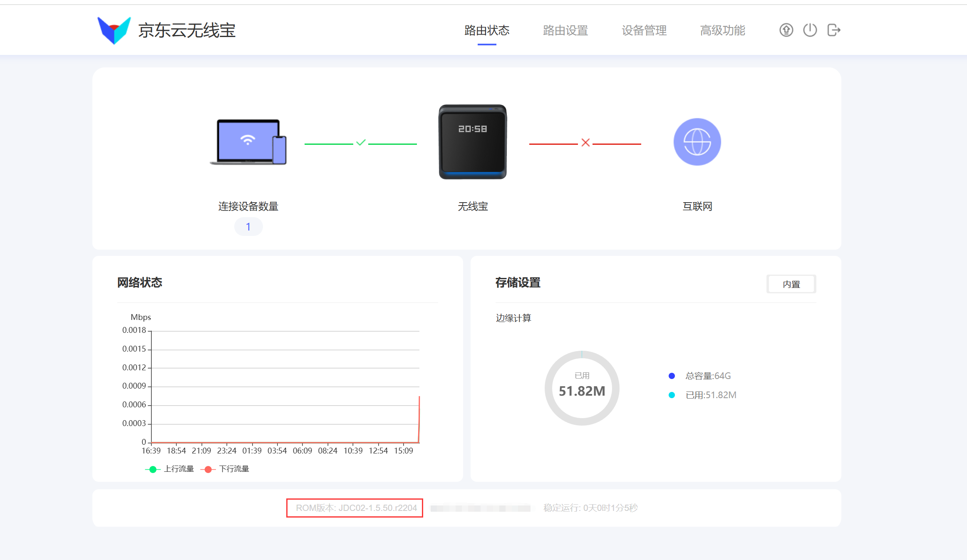
Task: Click the logout exit icon
Action: coord(833,30)
